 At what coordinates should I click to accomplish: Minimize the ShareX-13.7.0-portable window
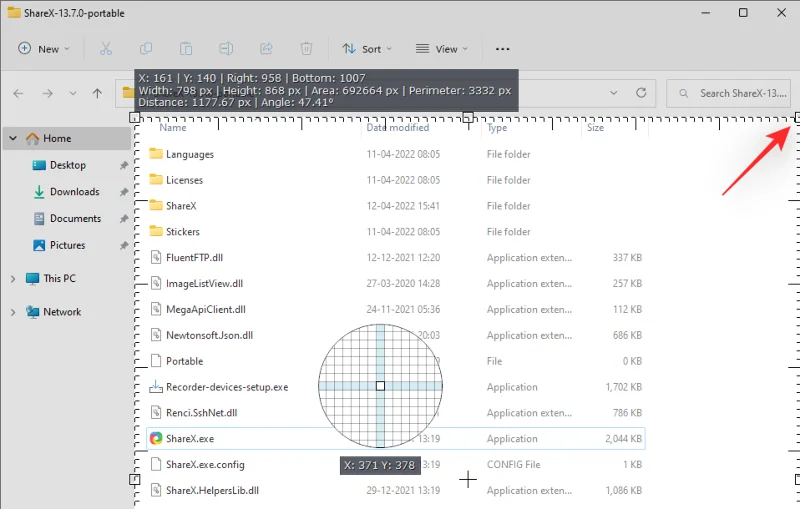(x=706, y=13)
